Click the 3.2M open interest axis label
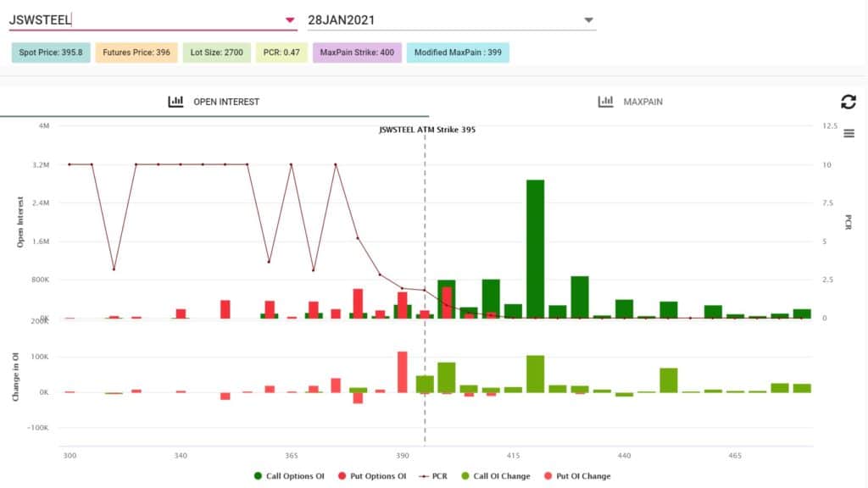The image size is (868, 488). 41,165
